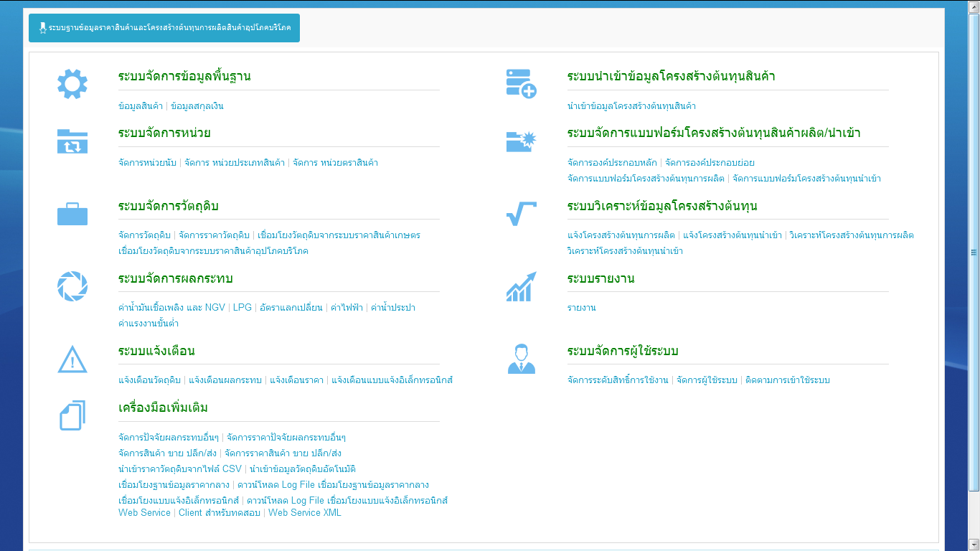Open แจ้งเตือนราคา
The height and width of the screenshot is (551, 980).
point(296,380)
